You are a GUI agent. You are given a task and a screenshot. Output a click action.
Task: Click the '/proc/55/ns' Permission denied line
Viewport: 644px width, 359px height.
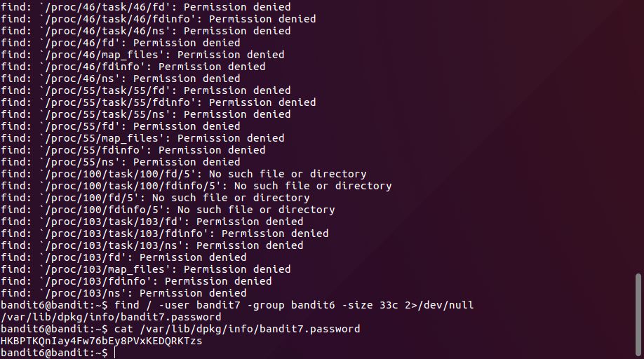click(x=120, y=162)
